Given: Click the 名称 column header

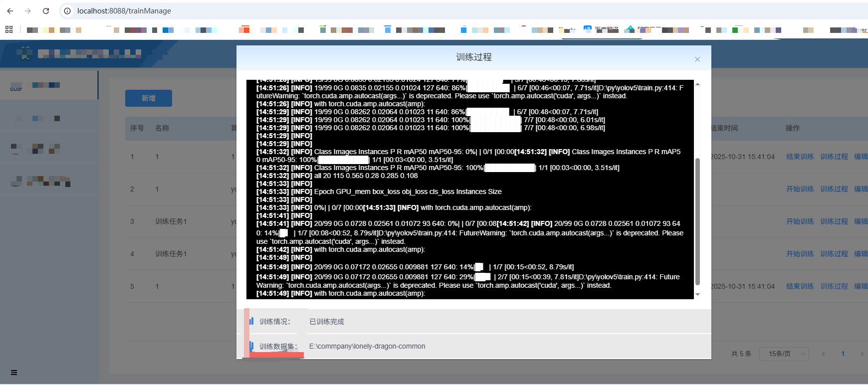Looking at the screenshot, I should (x=162, y=128).
